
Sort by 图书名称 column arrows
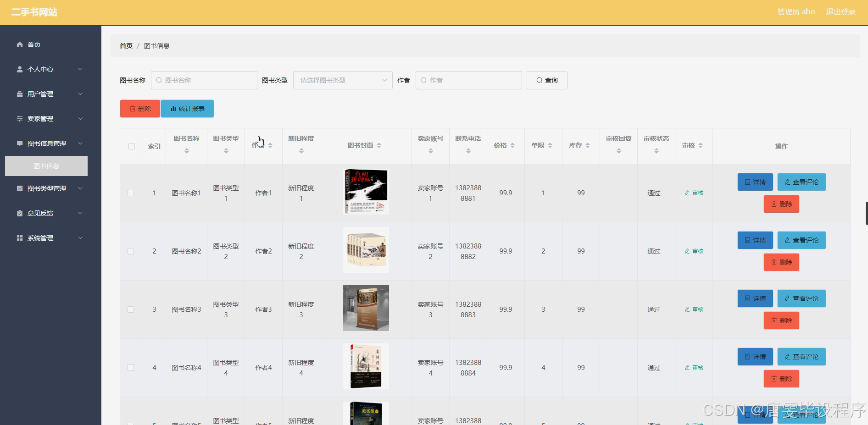pyautogui.click(x=187, y=151)
